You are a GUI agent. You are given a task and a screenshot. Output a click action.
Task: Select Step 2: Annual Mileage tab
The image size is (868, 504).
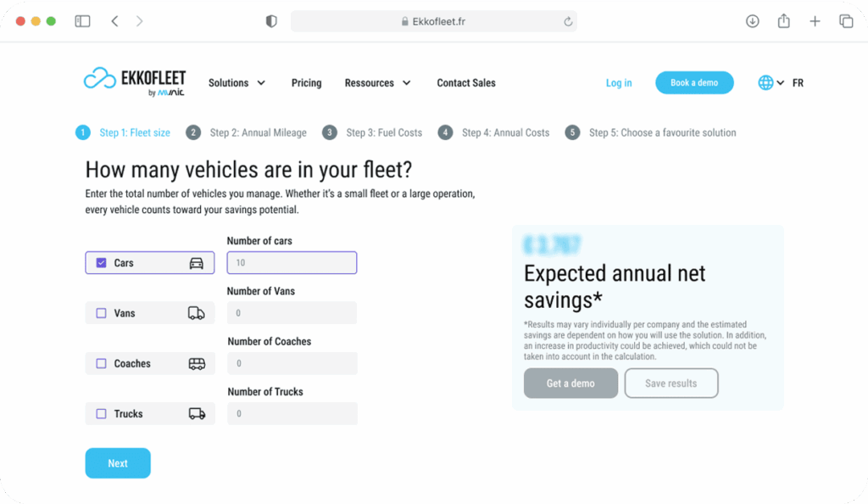[x=247, y=132]
